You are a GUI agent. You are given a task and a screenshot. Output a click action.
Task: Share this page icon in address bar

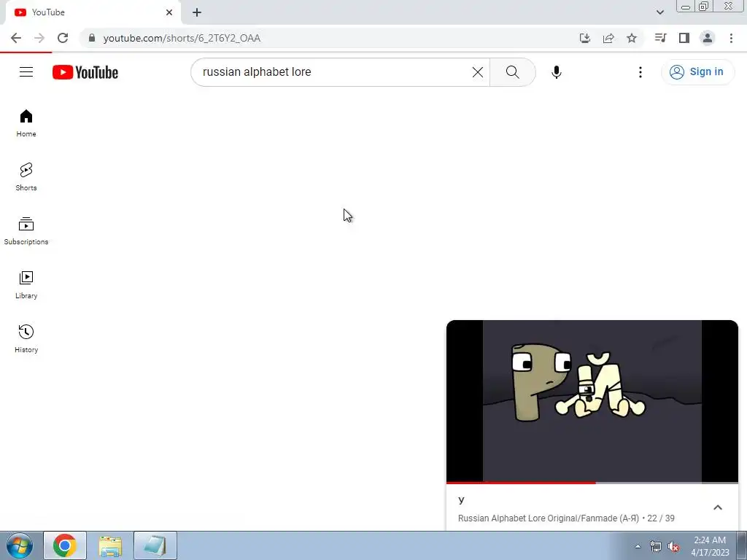[608, 38]
